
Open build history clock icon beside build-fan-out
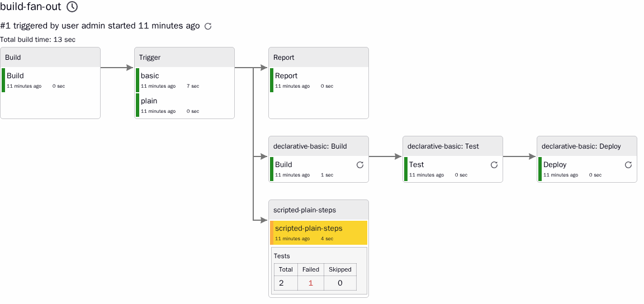(x=72, y=7)
